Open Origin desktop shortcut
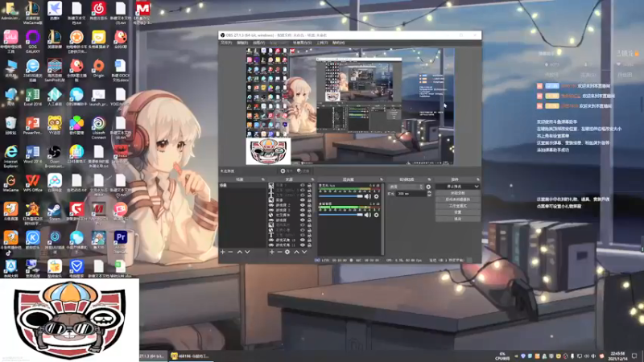 [98, 69]
